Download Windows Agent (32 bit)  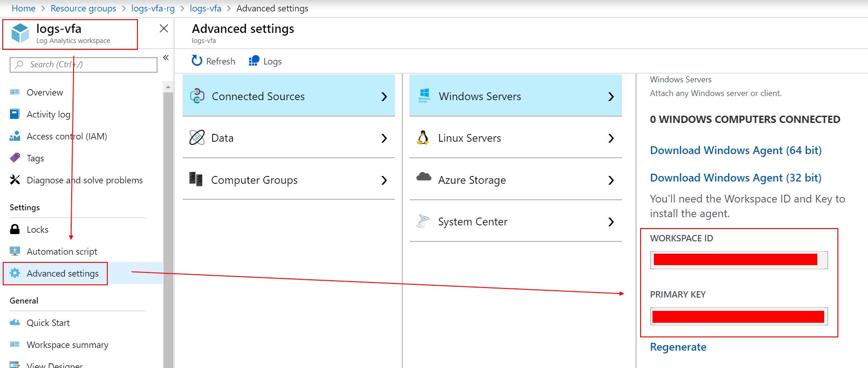pyautogui.click(x=736, y=178)
